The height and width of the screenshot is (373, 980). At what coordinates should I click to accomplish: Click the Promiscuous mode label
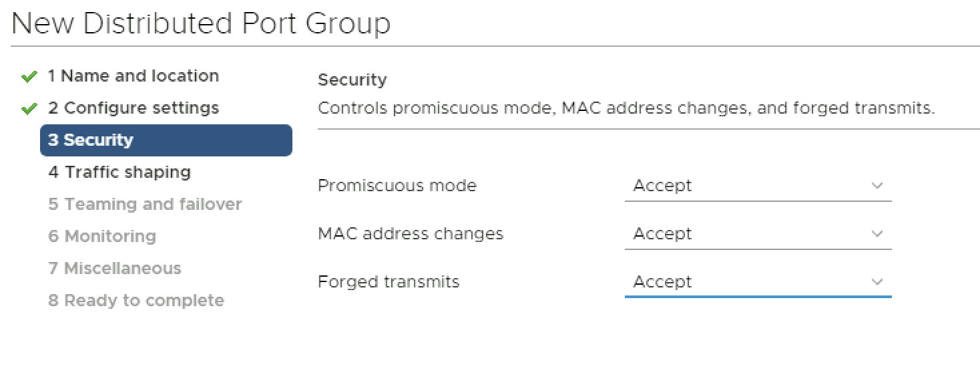click(397, 186)
